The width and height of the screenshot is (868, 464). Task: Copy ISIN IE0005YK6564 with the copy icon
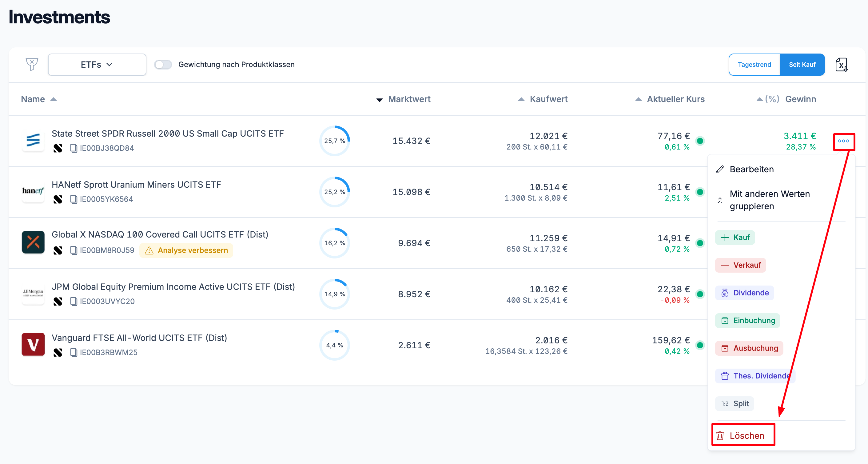(74, 199)
